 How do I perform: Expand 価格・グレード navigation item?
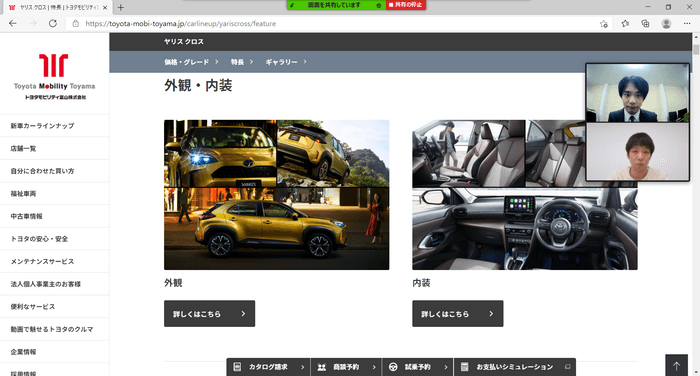click(191, 62)
